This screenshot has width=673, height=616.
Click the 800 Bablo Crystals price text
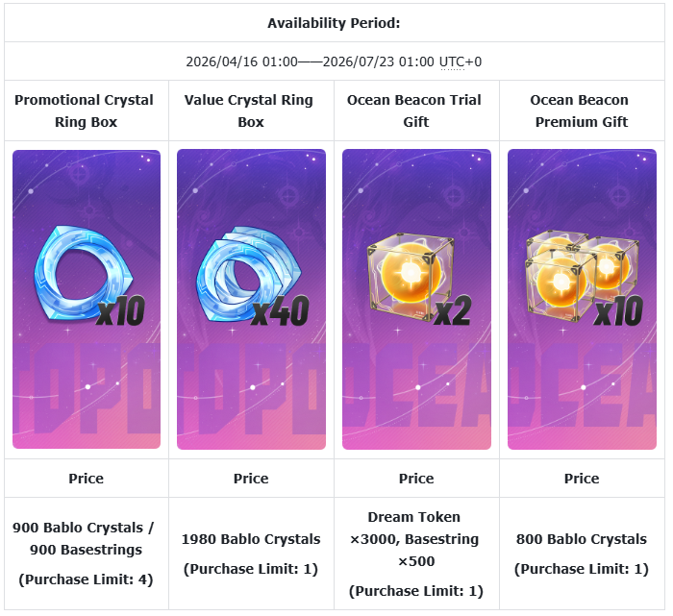pos(582,539)
